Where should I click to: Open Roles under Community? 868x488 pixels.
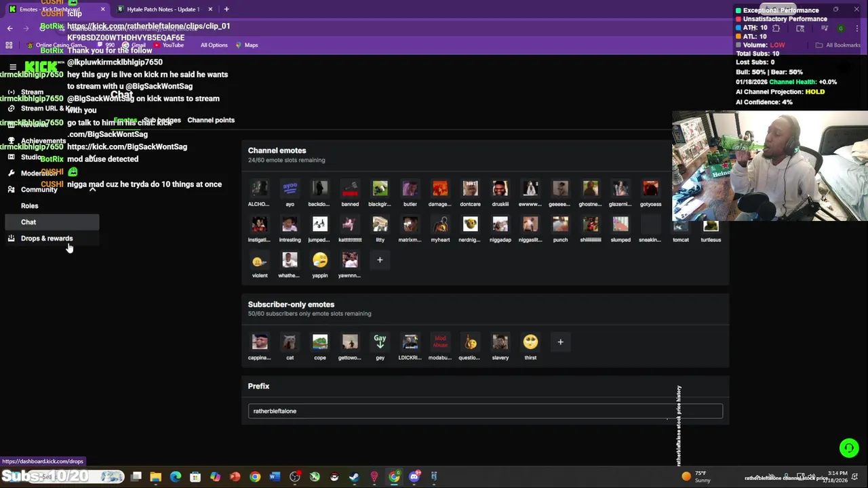point(29,206)
